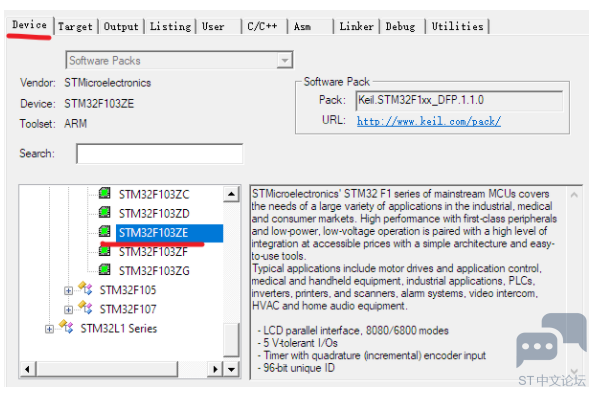Open the User tab
The width and height of the screenshot is (595, 396).
pyautogui.click(x=213, y=27)
